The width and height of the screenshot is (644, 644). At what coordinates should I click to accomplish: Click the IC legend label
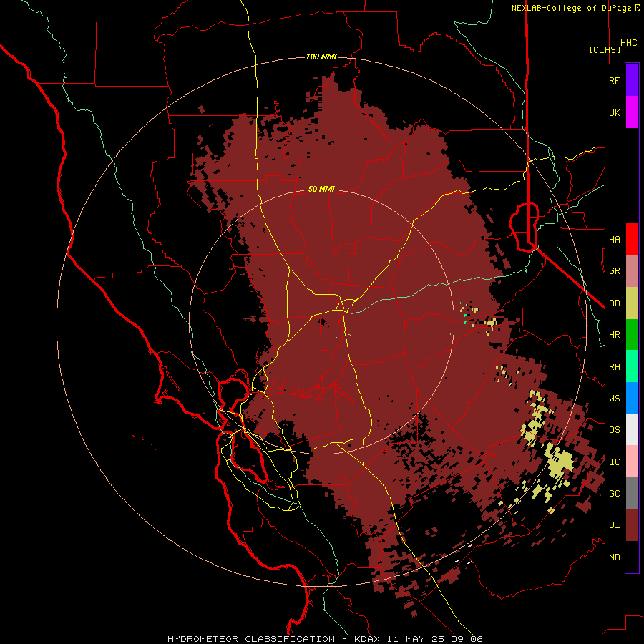pyautogui.click(x=614, y=462)
